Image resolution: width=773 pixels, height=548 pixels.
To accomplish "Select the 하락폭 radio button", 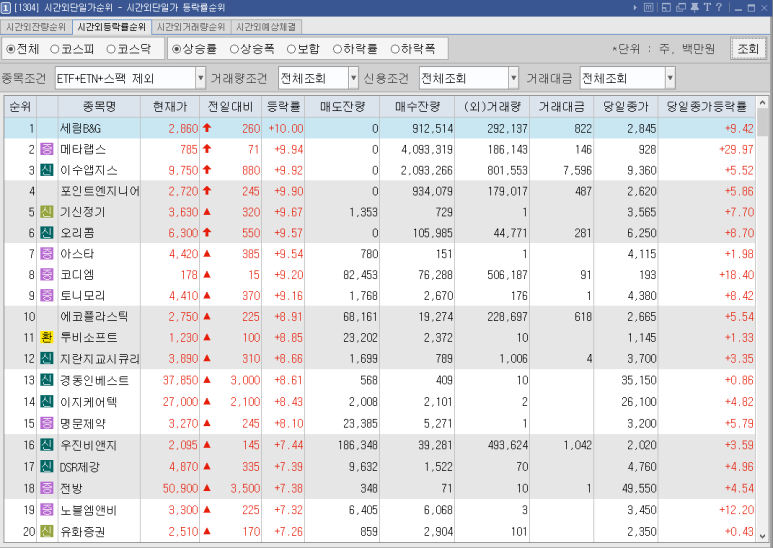I will pyautogui.click(x=395, y=49).
